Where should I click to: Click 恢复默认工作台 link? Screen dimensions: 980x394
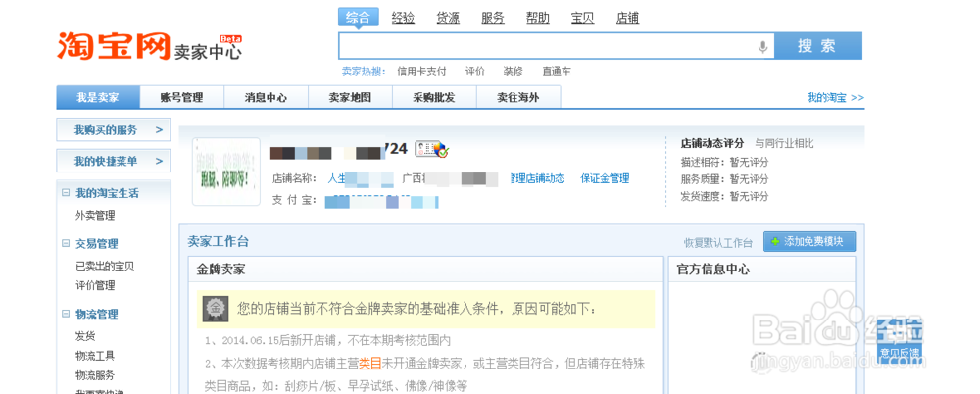pyautogui.click(x=718, y=243)
